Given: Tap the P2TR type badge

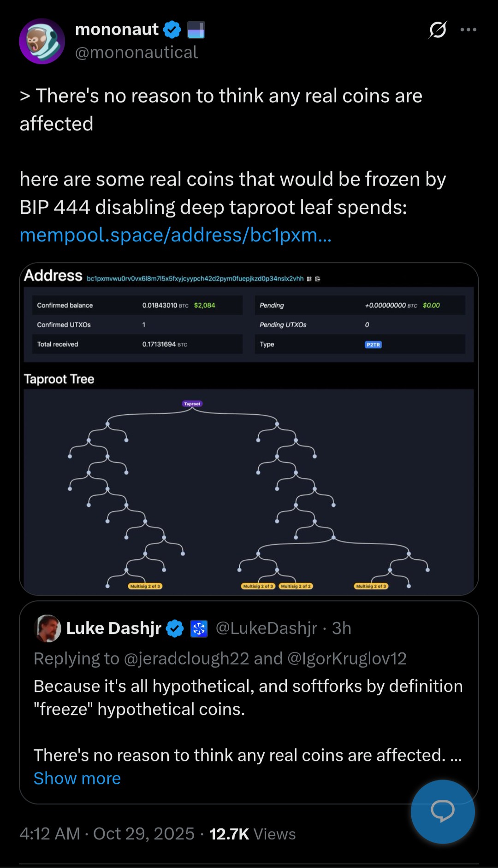Looking at the screenshot, I should tap(373, 345).
